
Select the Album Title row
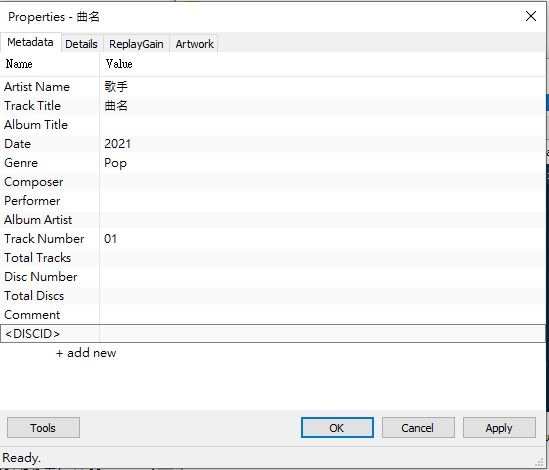point(272,125)
